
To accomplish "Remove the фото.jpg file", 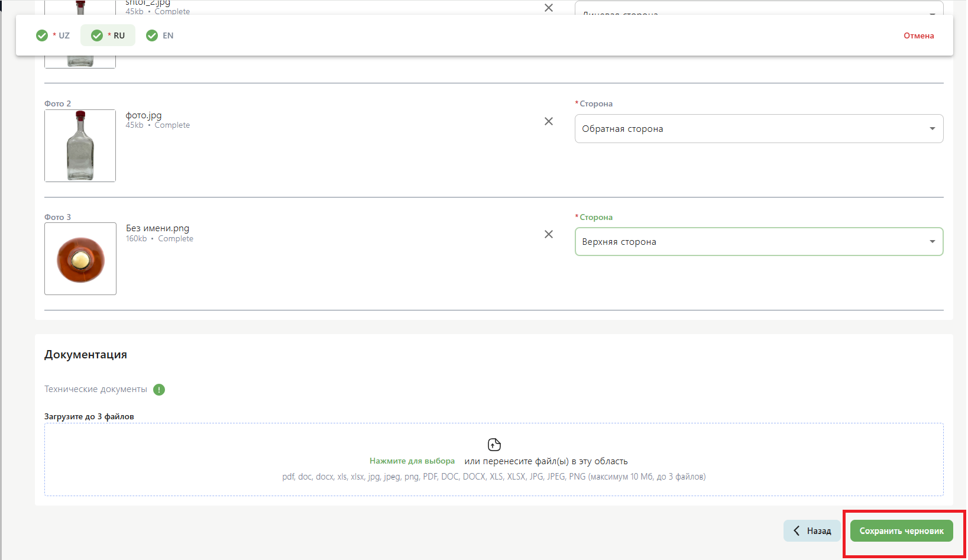I will (x=549, y=121).
